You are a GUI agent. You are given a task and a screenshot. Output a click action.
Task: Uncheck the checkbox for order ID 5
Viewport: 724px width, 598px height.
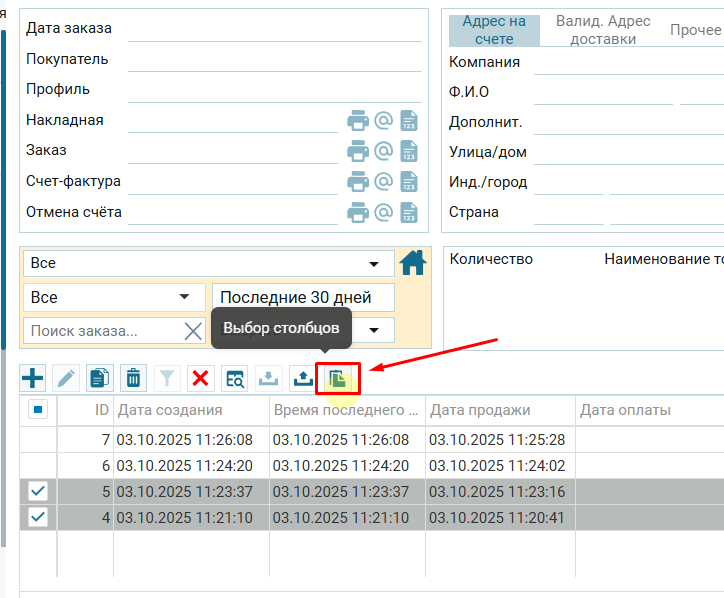(38, 491)
